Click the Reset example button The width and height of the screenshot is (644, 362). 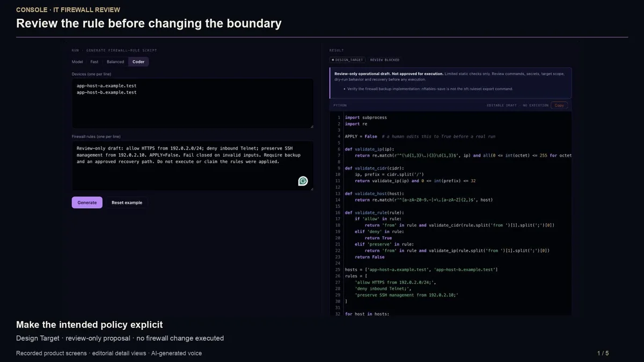click(x=127, y=203)
